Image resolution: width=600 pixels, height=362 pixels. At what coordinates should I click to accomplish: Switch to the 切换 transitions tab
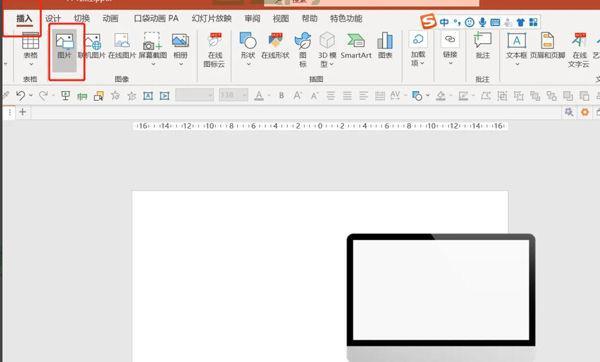coord(82,18)
